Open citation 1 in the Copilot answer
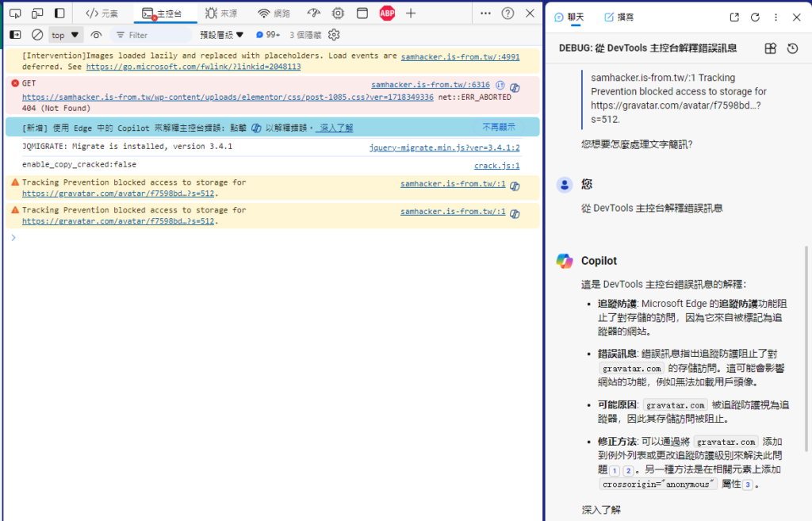This screenshot has height=521, width=812. [x=615, y=470]
